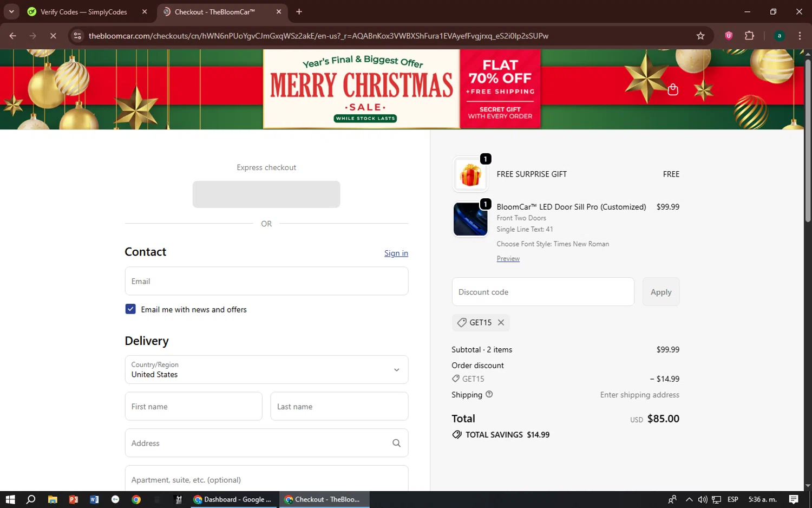812x508 pixels.
Task: Open the tab search dropdown arrow
Action: pyautogui.click(x=11, y=11)
